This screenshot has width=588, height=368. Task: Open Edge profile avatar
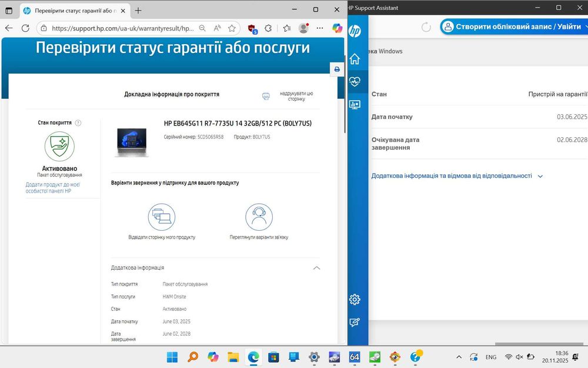303,28
